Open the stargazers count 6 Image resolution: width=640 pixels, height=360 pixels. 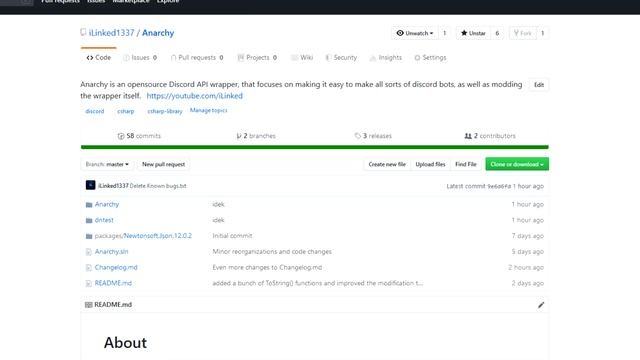click(497, 33)
